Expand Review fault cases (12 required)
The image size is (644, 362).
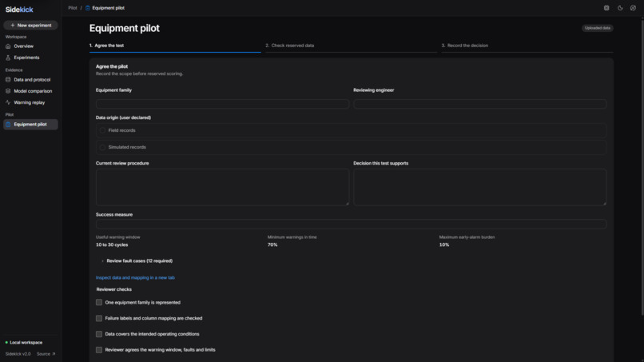click(x=137, y=261)
